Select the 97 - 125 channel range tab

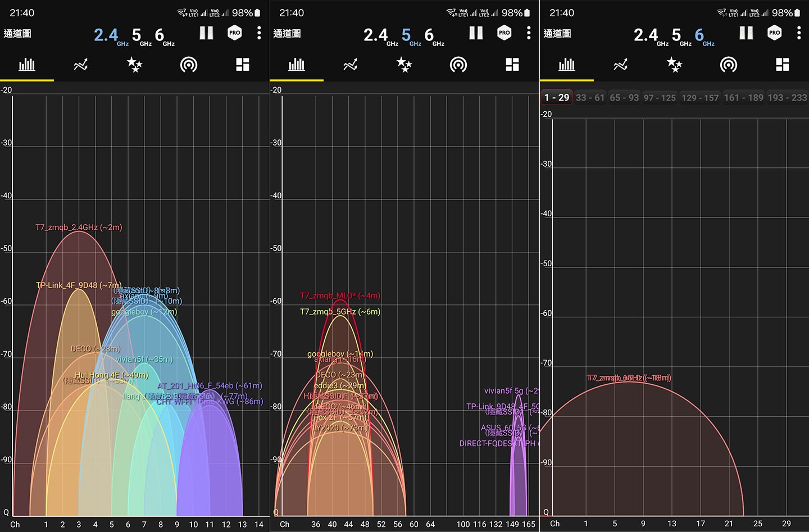[660, 98]
